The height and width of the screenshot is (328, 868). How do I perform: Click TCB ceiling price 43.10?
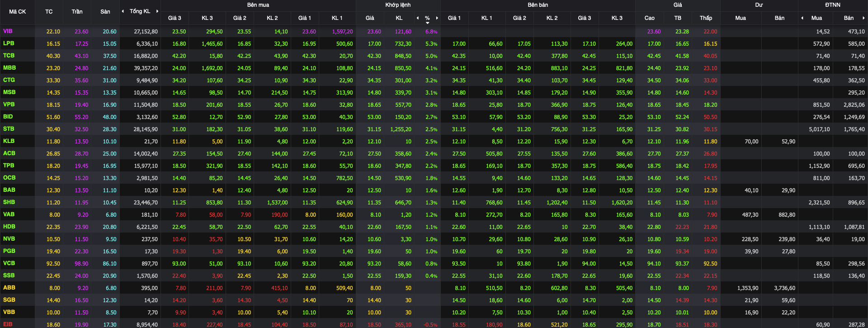pos(81,56)
